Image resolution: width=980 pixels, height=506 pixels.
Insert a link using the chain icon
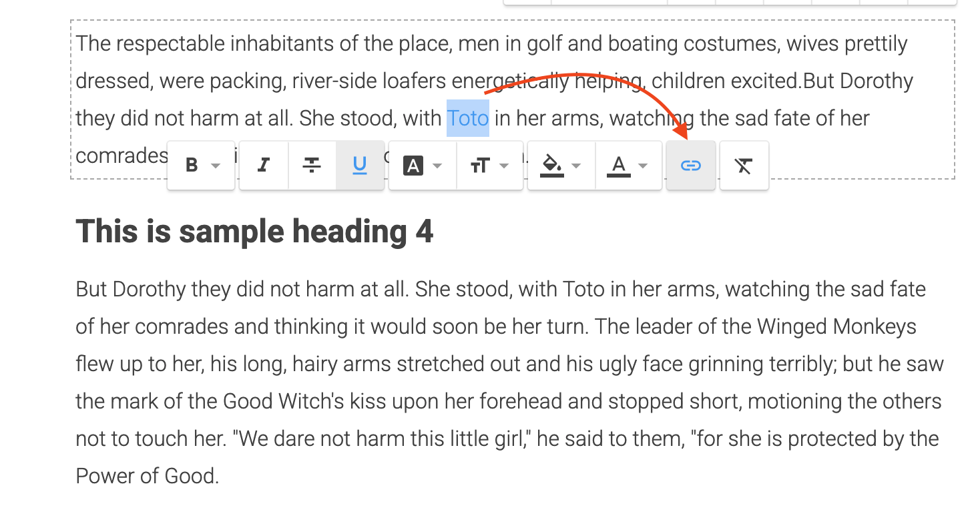690,166
